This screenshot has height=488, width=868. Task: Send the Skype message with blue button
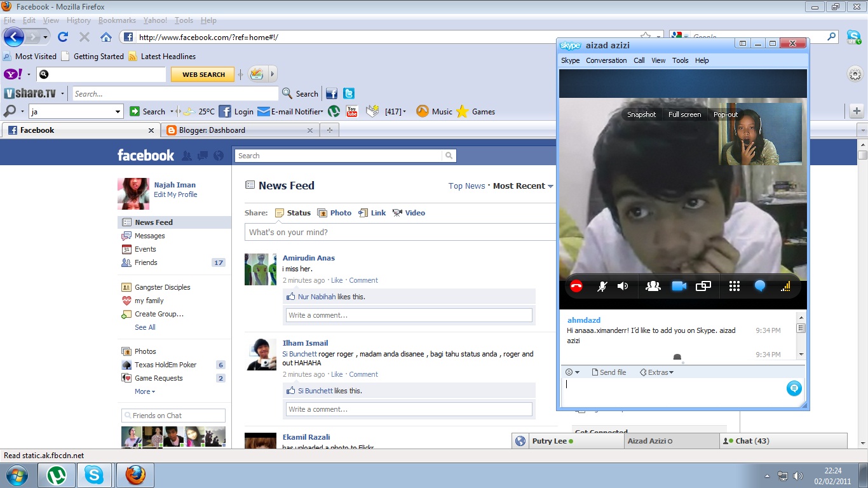pos(794,388)
